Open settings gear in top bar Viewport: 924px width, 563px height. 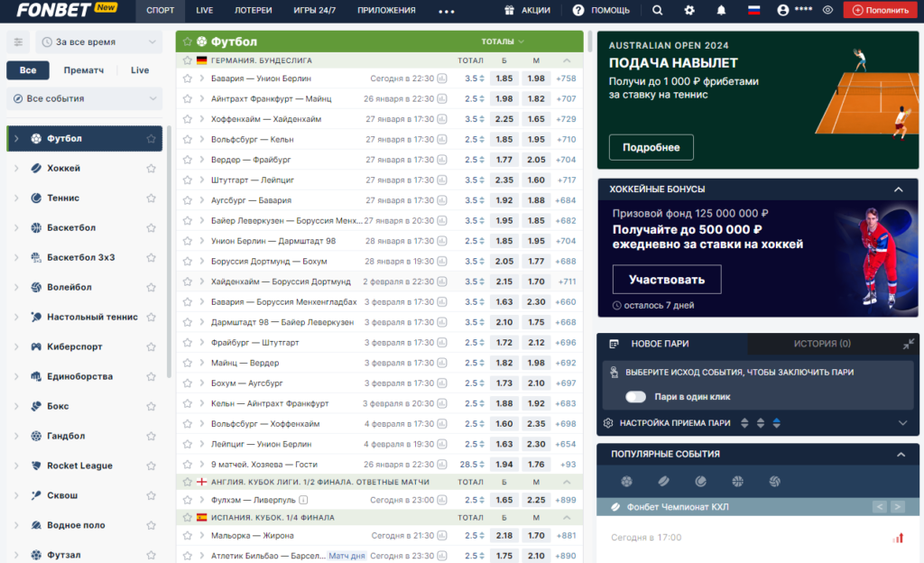688,10
